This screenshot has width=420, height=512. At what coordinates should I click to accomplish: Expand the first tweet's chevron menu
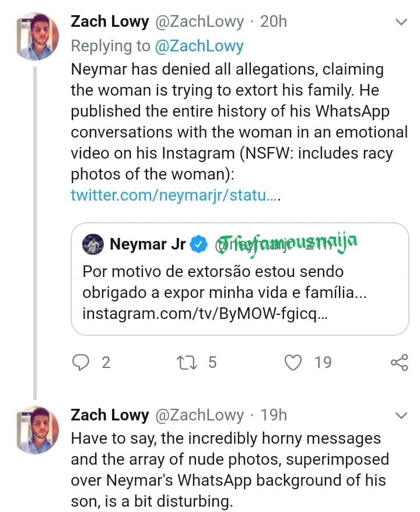(401, 23)
